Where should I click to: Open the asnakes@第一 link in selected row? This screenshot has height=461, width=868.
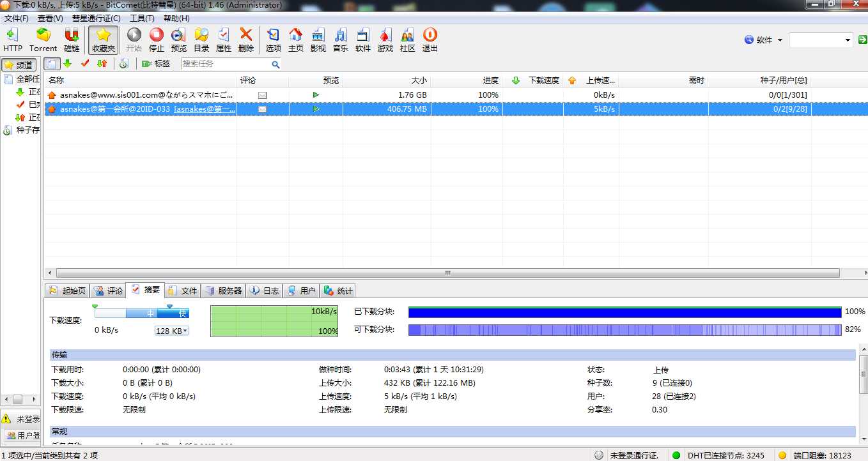coord(205,109)
